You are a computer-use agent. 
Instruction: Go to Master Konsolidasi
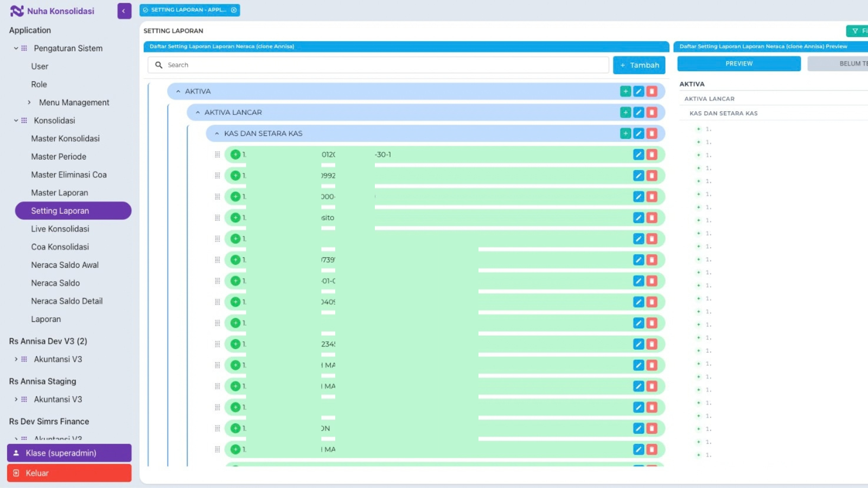(65, 139)
